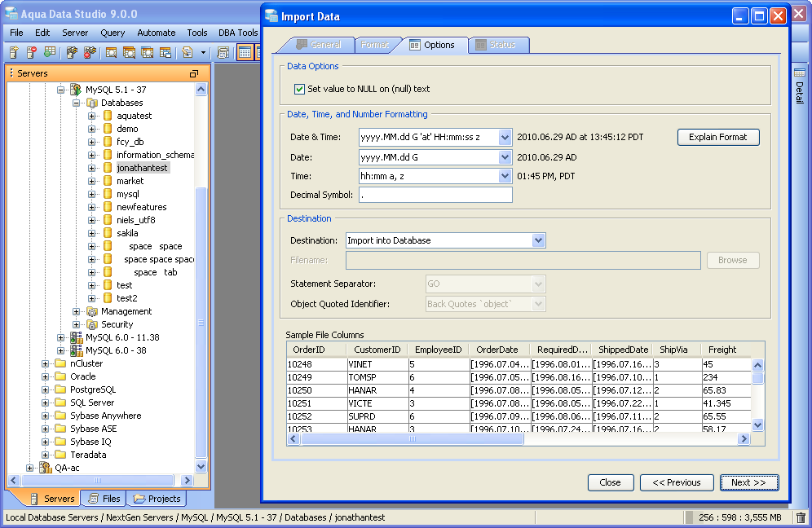
Task: Click the trash can icon in status bar
Action: coord(801,517)
